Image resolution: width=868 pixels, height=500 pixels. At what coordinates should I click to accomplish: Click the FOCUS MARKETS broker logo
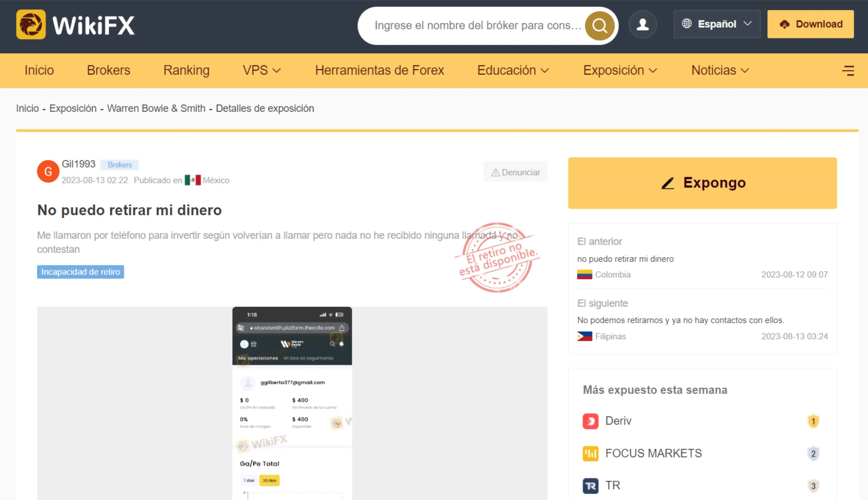590,453
